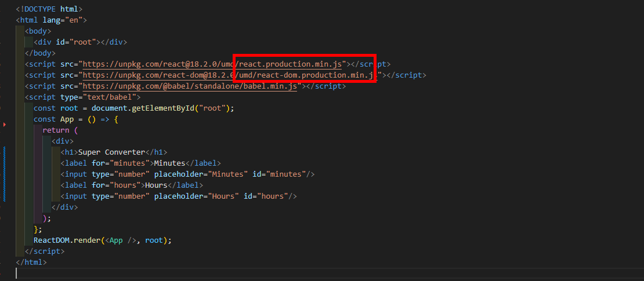The height and width of the screenshot is (281, 644).
Task: Click the 'const App = () => {' line
Action: pyautogui.click(x=76, y=119)
